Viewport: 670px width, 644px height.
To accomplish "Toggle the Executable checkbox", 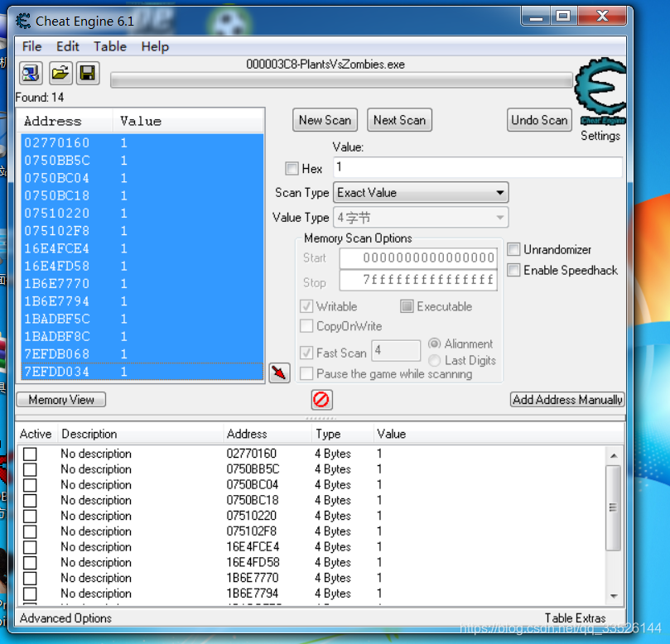I will (x=407, y=306).
